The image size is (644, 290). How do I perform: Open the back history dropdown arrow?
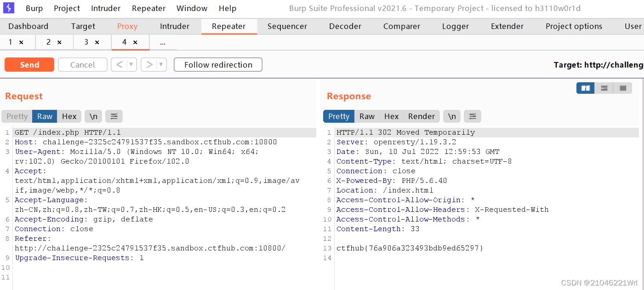132,65
